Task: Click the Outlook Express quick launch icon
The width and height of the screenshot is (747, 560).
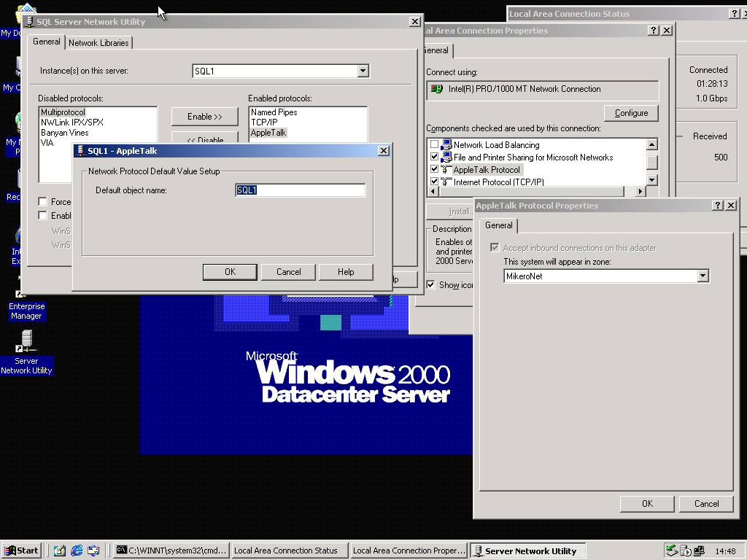Action: (93, 551)
